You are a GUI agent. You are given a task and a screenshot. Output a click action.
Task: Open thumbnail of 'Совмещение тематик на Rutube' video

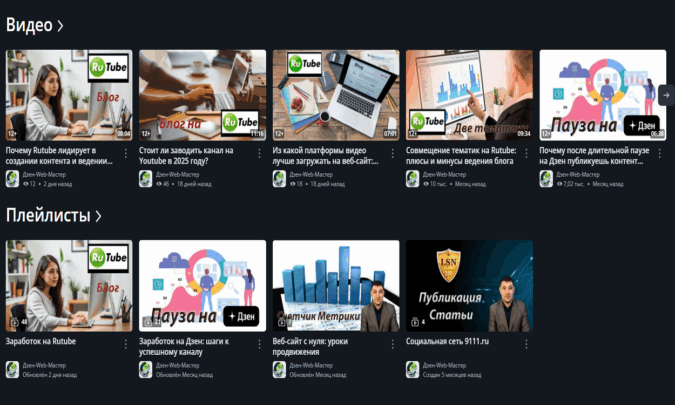pos(469,95)
